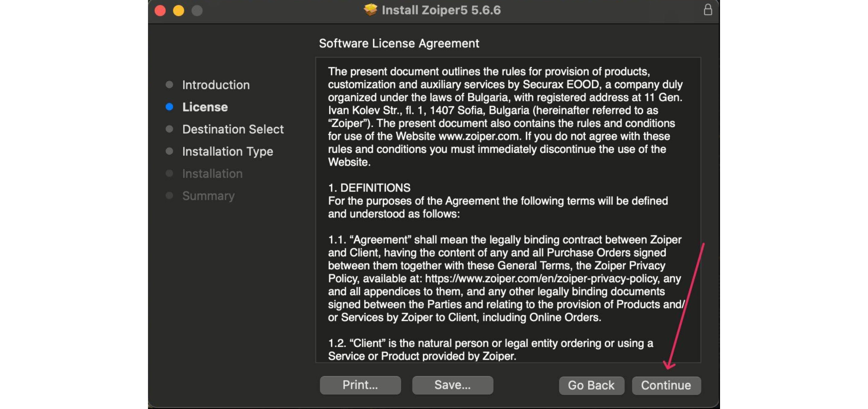
Task: Click the lock icon in title bar
Action: (708, 10)
